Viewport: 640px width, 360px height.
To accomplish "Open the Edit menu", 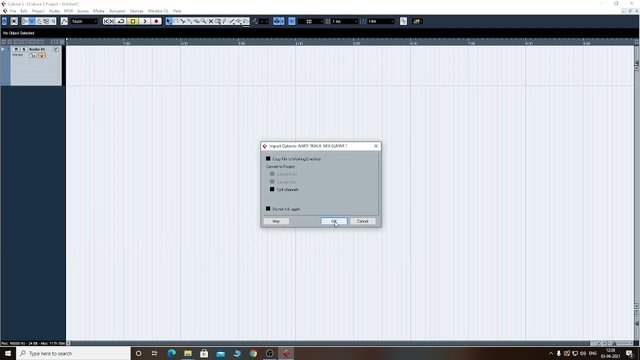I will click(24, 11).
